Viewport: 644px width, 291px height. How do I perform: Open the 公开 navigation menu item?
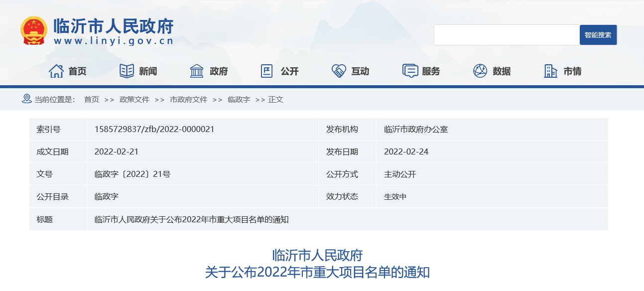pyautogui.click(x=289, y=71)
